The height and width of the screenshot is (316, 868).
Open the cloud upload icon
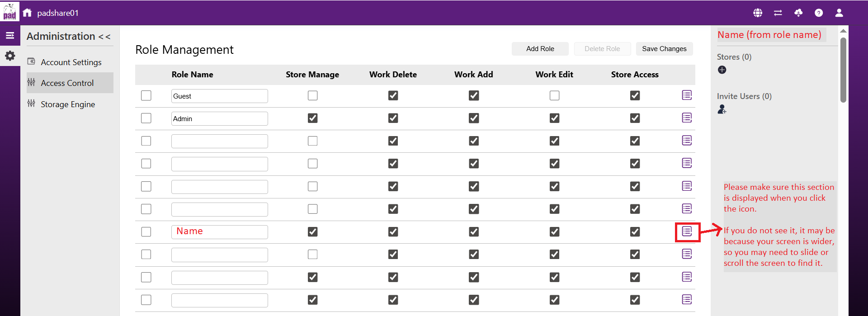point(798,13)
